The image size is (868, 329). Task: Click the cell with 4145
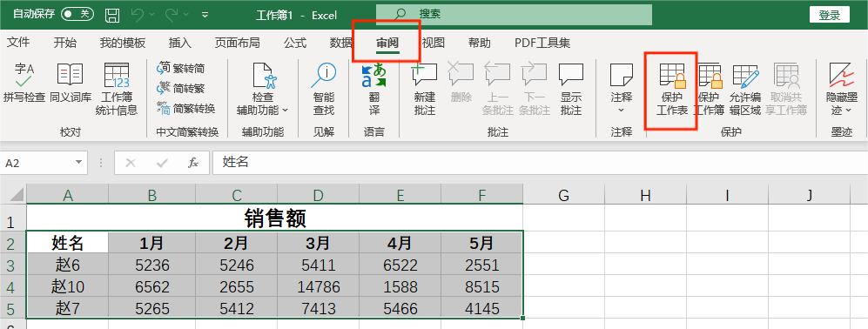[481, 308]
